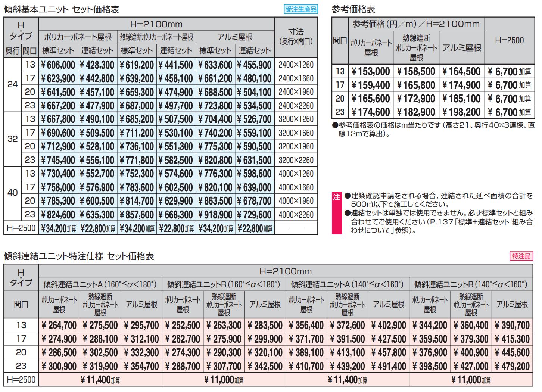Select the アルミ屋根 header in 参考価格表
This screenshot has height=392, width=542.
click(x=462, y=47)
